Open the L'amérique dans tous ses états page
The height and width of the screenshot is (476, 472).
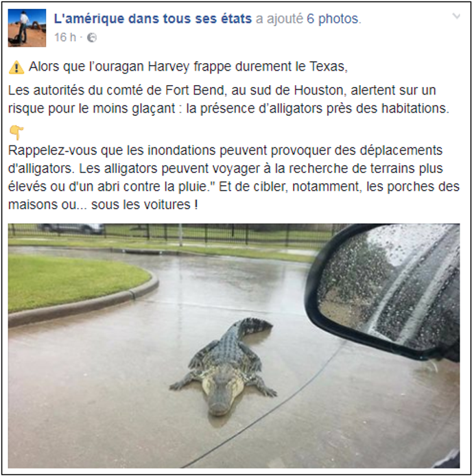pos(153,19)
